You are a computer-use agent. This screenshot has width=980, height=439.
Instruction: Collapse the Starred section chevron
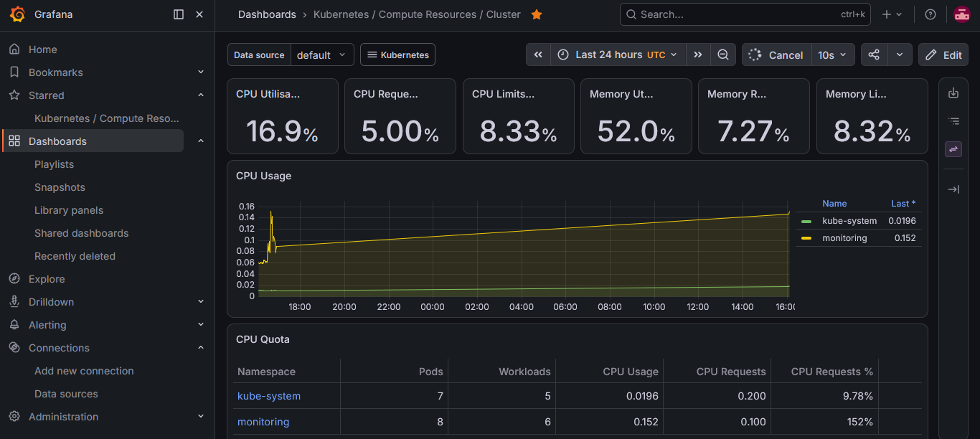tap(201, 95)
